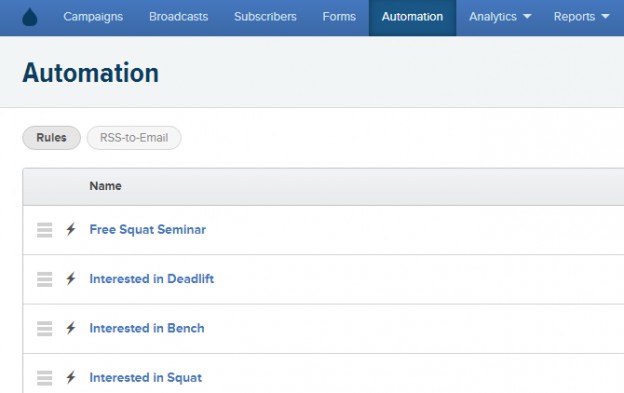The height and width of the screenshot is (393, 624).
Task: Select drag handle icon for Interested in Bench
Action: click(x=45, y=329)
